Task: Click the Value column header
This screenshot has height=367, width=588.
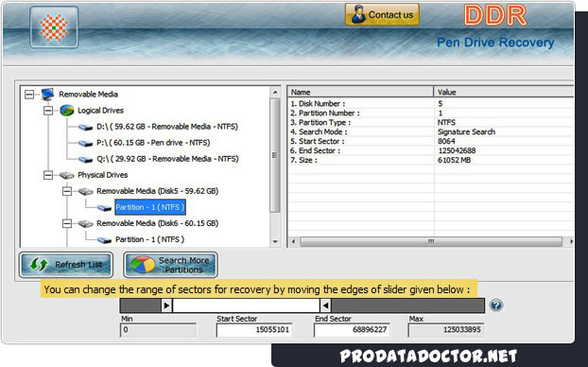Action: (x=504, y=92)
